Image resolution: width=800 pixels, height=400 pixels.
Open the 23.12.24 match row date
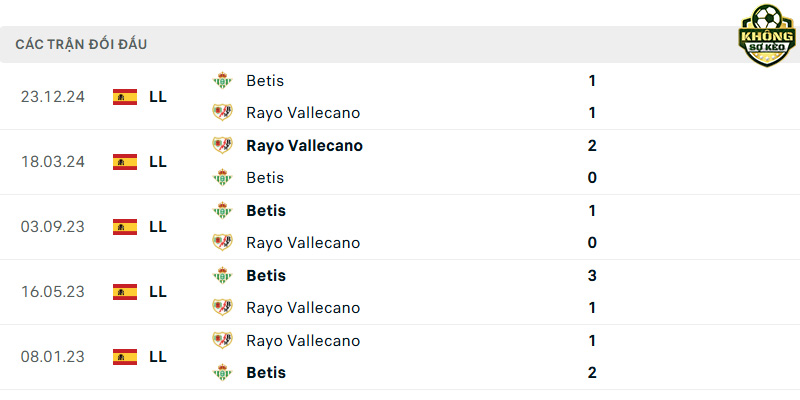(53, 97)
